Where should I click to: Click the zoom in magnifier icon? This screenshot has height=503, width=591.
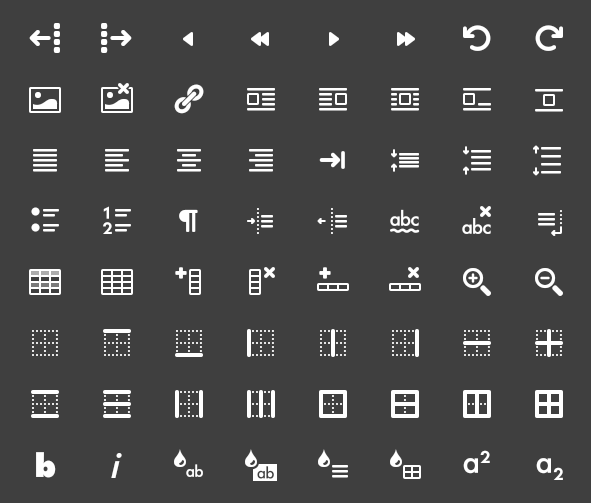tap(477, 282)
